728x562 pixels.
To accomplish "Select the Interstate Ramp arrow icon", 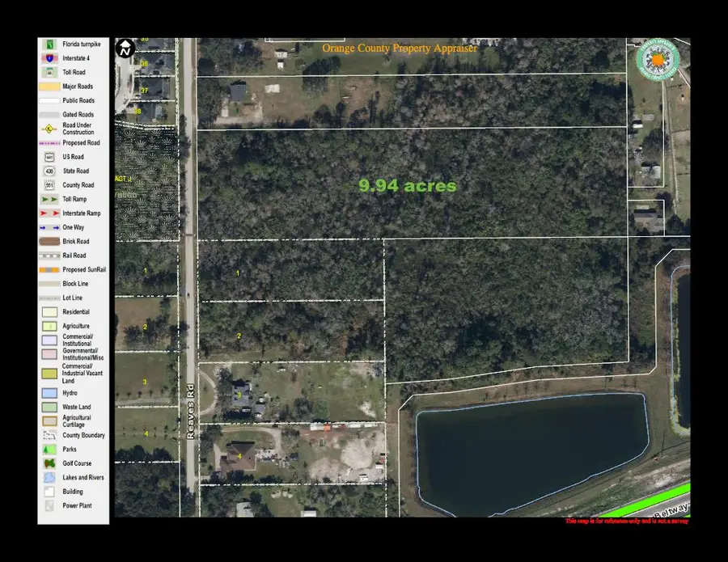I will pos(49,213).
